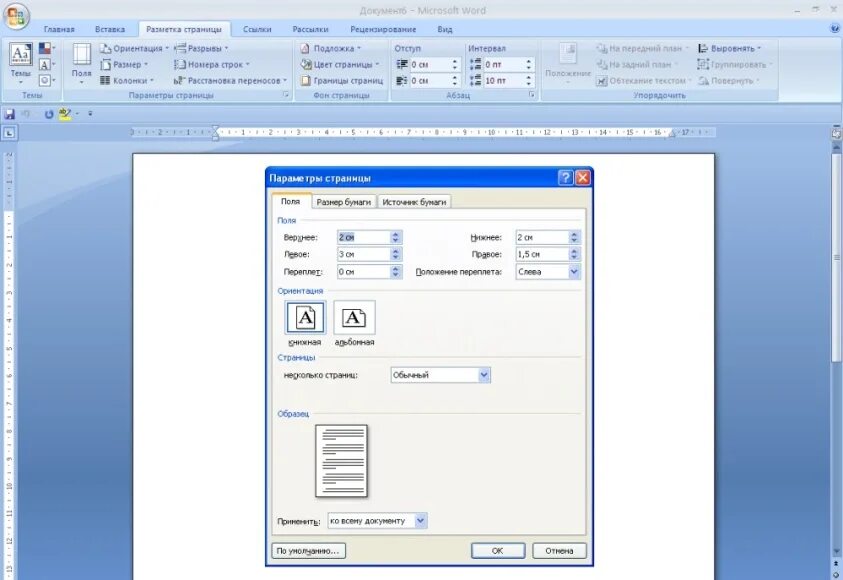Open Колонки columns menu
Image resolution: width=843 pixels, height=580 pixels.
127,81
